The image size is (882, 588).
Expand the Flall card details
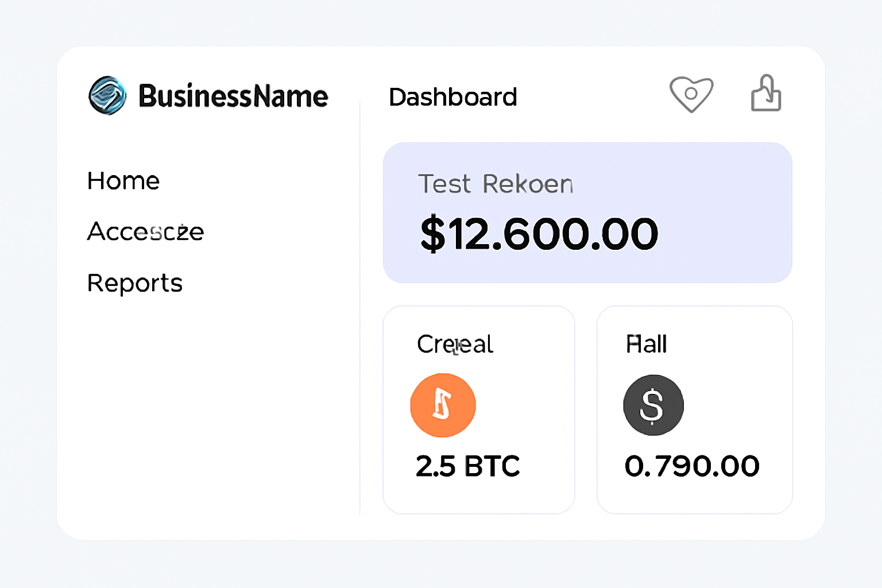point(694,409)
